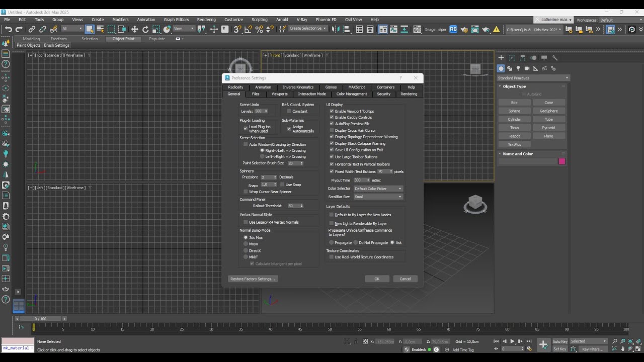Viewport: 644px width, 362px height.
Task: Toggle the Percent Snap icon
Action: [259, 29]
